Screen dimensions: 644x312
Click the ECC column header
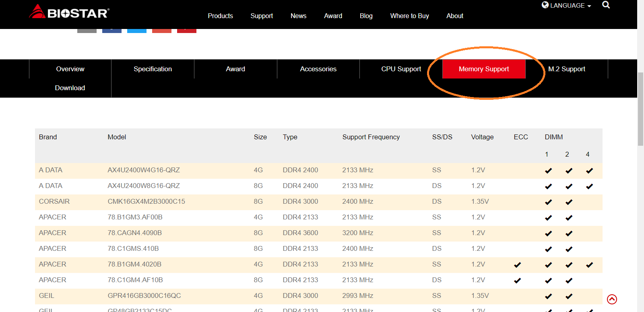(520, 137)
